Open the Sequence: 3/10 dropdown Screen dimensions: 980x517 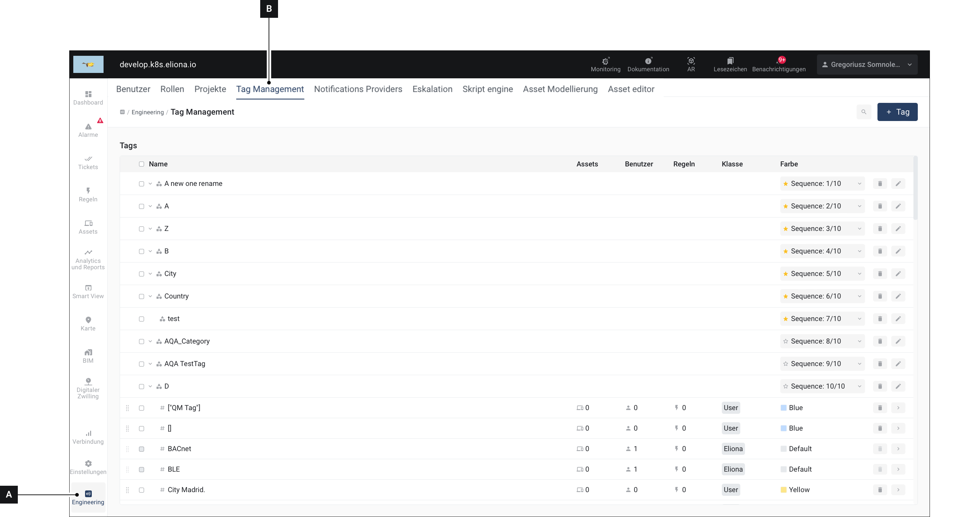(822, 229)
